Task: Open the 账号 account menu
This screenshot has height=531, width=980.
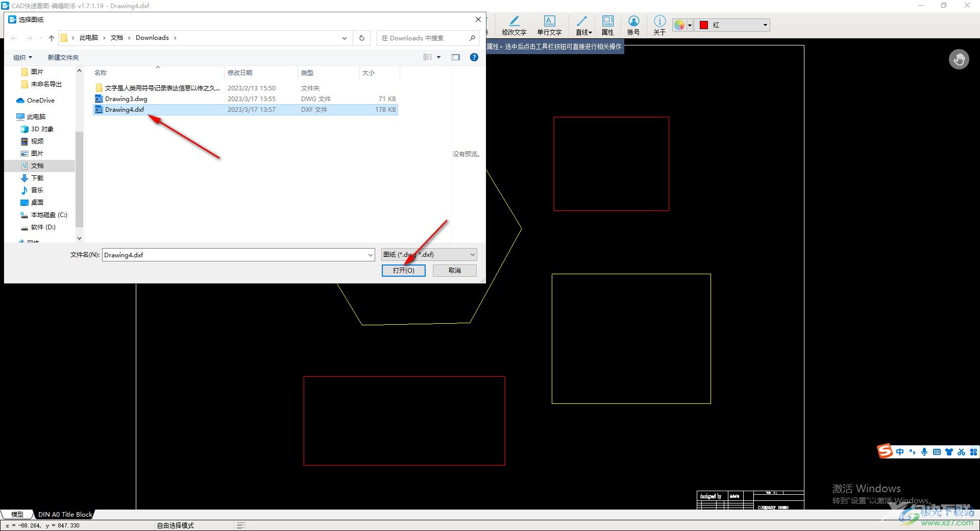Action: (633, 25)
